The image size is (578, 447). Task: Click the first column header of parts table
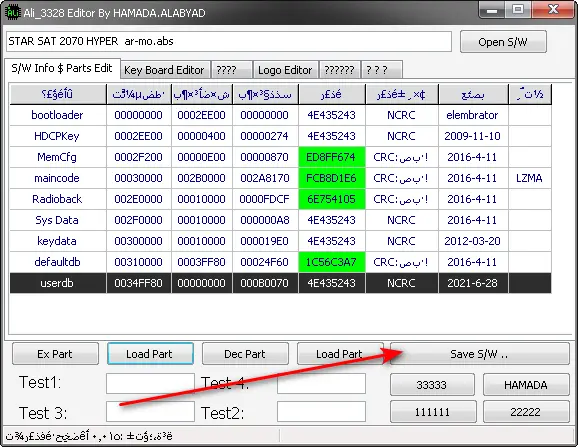coord(58,95)
